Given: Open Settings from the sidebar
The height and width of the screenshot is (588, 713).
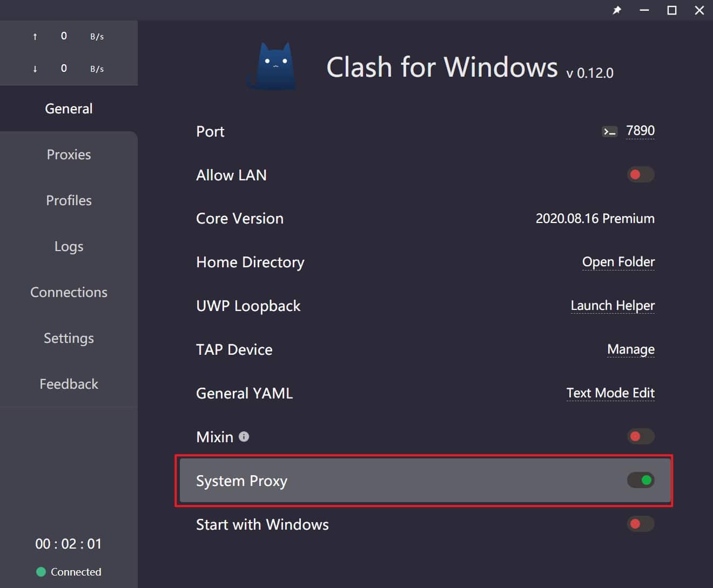Looking at the screenshot, I should click(x=69, y=338).
